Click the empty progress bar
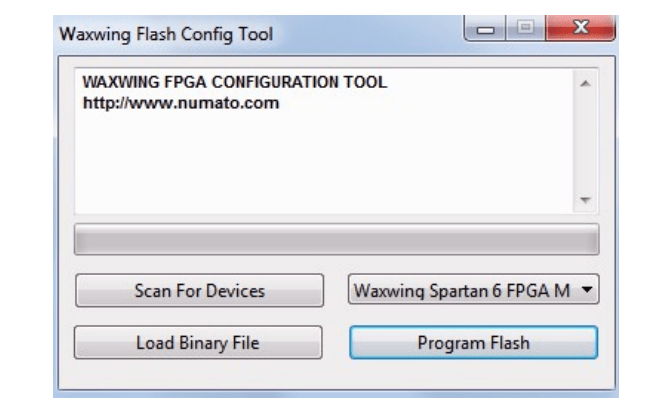 pos(336,240)
